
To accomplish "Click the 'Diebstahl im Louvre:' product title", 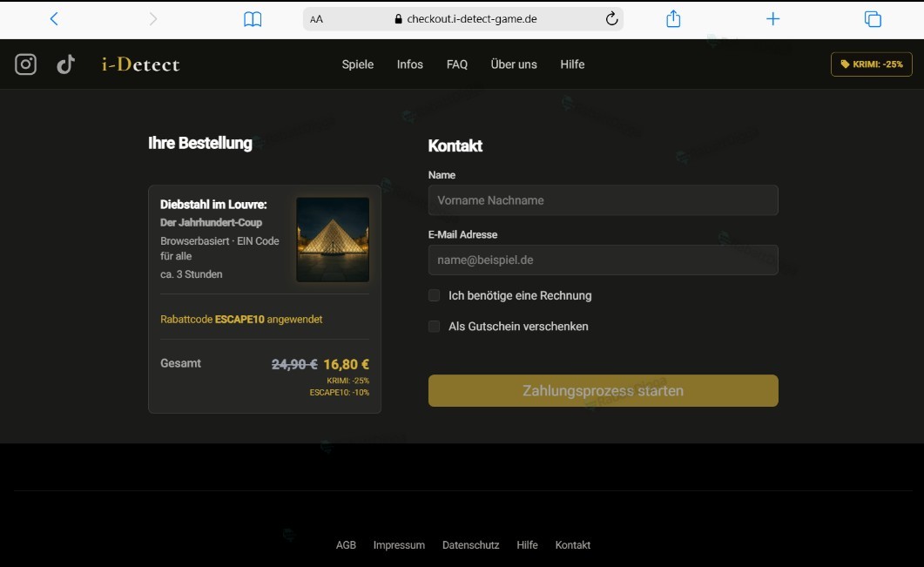I will pos(213,205).
